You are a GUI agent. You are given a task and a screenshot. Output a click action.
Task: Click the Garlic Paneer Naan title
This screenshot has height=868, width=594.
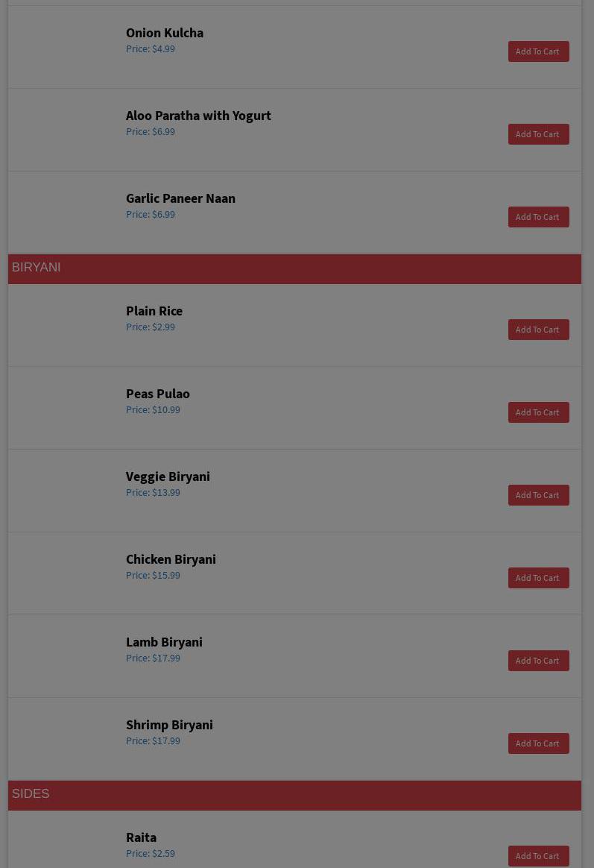(180, 198)
